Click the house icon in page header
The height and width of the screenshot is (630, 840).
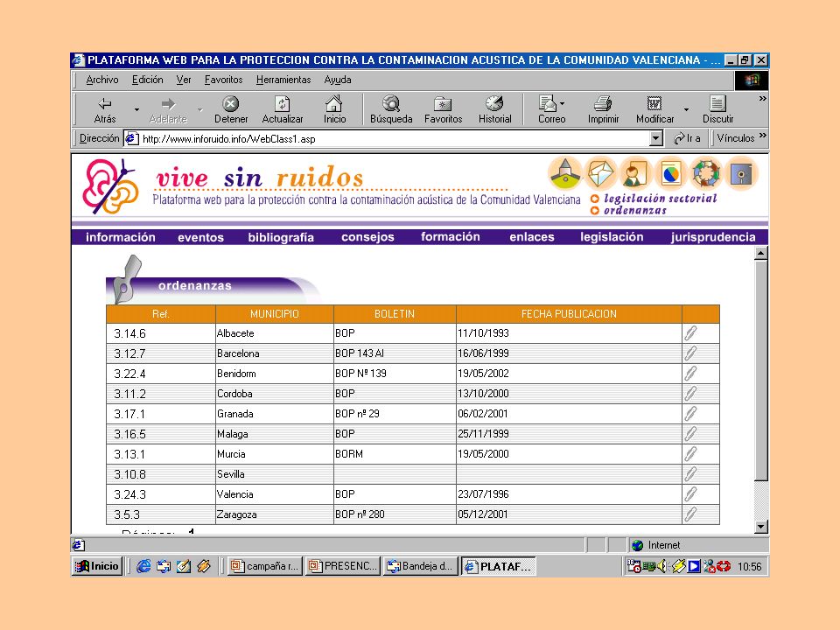[565, 173]
